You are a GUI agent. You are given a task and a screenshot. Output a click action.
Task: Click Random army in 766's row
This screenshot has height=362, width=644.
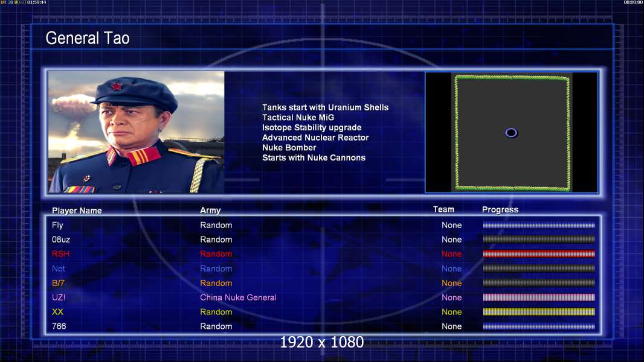[216, 326]
